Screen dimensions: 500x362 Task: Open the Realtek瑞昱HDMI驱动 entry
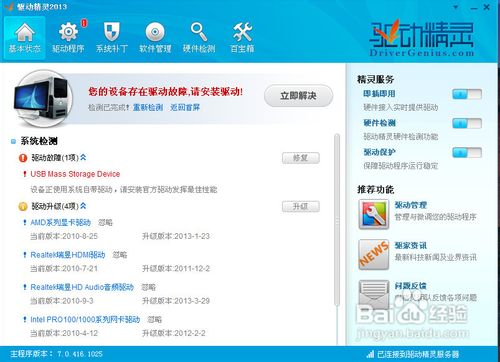[x=68, y=255]
